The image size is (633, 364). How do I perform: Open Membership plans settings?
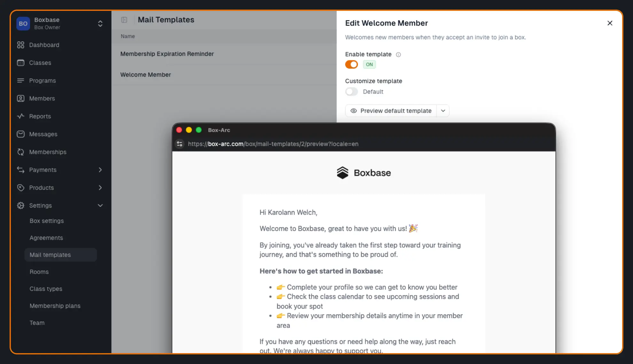click(x=55, y=306)
